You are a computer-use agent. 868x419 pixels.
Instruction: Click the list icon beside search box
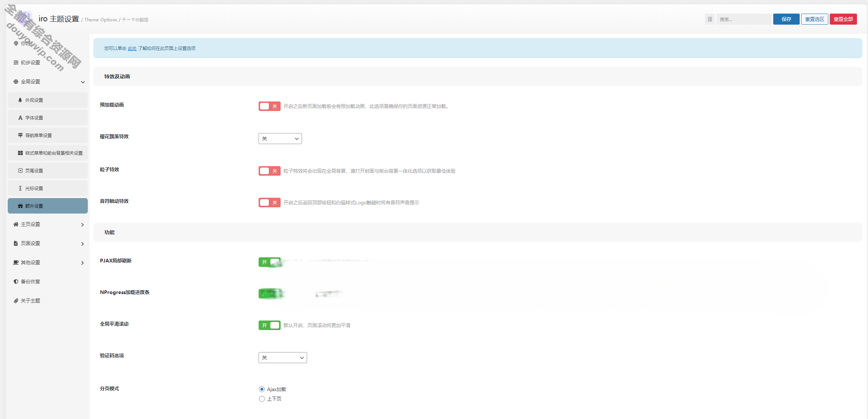click(710, 19)
